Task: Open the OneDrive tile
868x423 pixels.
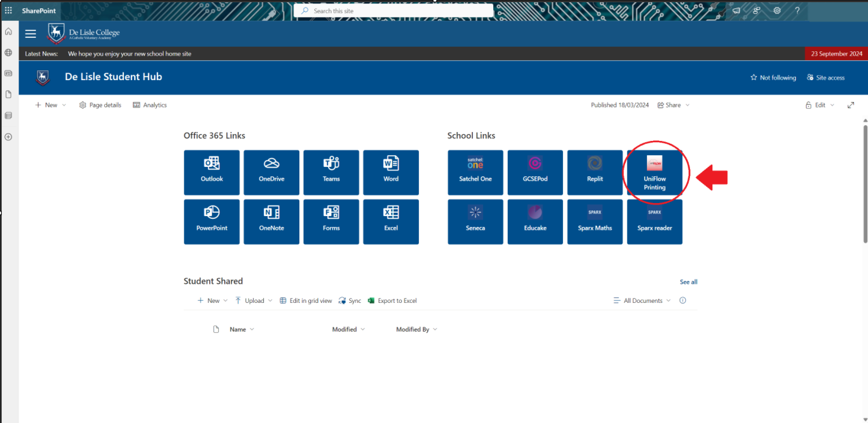Action: tap(272, 173)
